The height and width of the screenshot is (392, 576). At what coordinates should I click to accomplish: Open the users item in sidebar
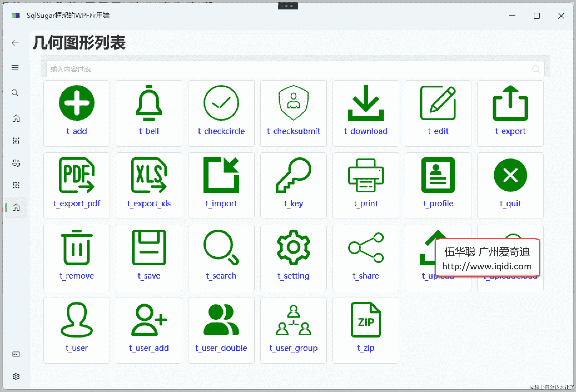click(16, 163)
